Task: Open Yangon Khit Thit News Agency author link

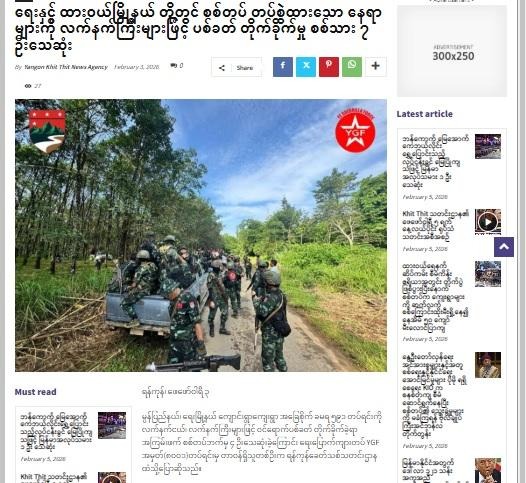Action: point(66,67)
